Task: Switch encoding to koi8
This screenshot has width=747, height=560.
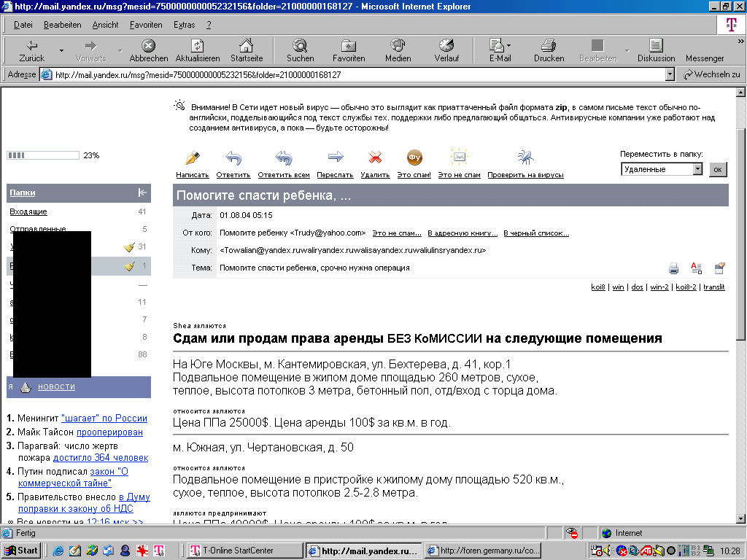Action: pos(598,287)
